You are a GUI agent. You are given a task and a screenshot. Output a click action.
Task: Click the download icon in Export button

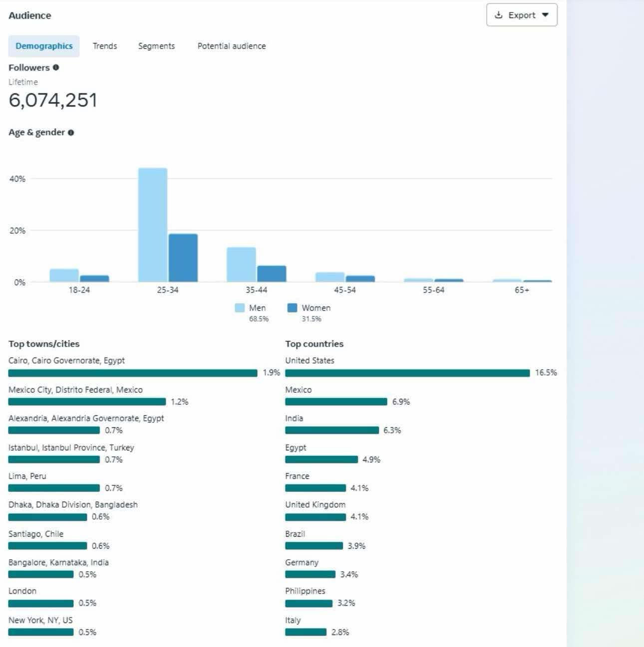coord(498,15)
